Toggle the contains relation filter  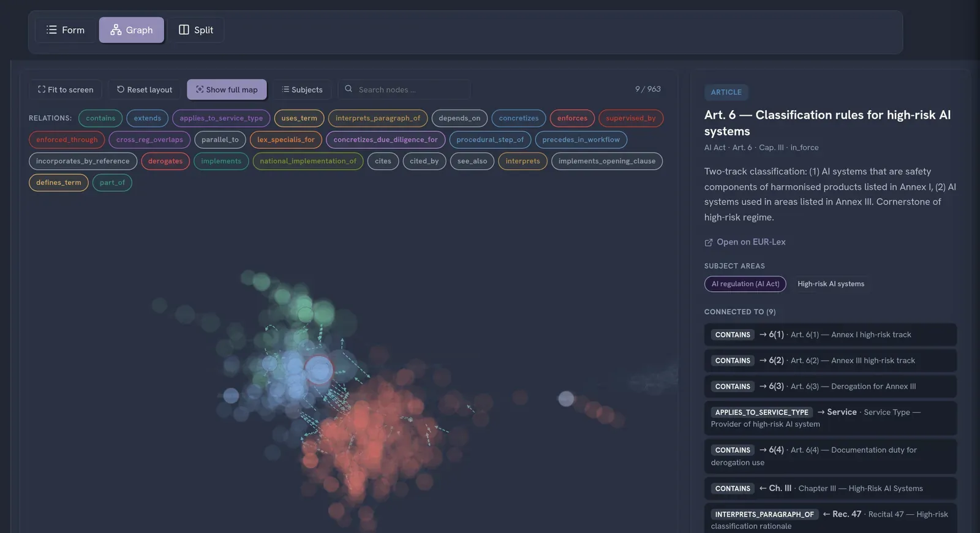coord(100,118)
